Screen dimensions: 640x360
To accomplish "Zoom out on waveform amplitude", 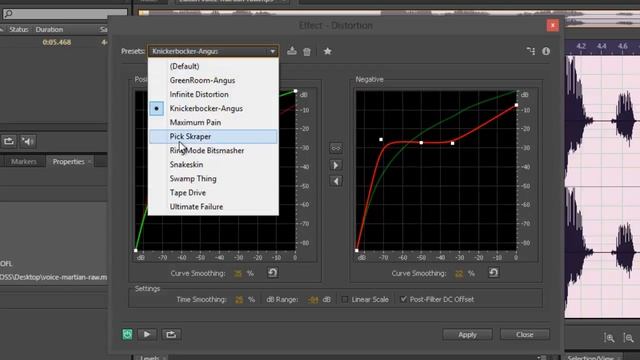I will tap(629, 338).
